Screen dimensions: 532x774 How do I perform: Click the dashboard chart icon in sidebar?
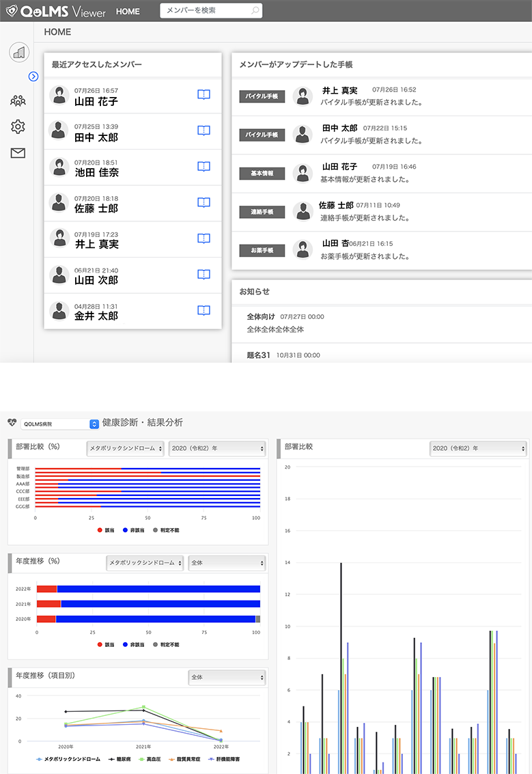coord(18,52)
